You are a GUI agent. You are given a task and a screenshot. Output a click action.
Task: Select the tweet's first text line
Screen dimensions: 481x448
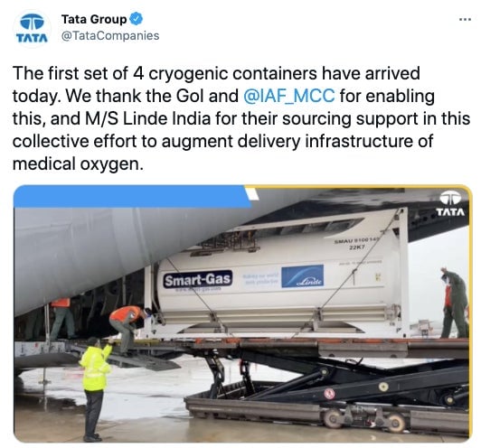tap(216, 73)
